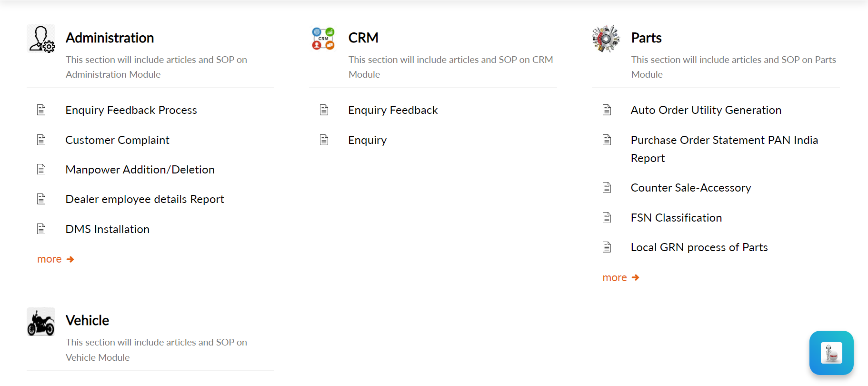Click the CRM module icon

[323, 39]
